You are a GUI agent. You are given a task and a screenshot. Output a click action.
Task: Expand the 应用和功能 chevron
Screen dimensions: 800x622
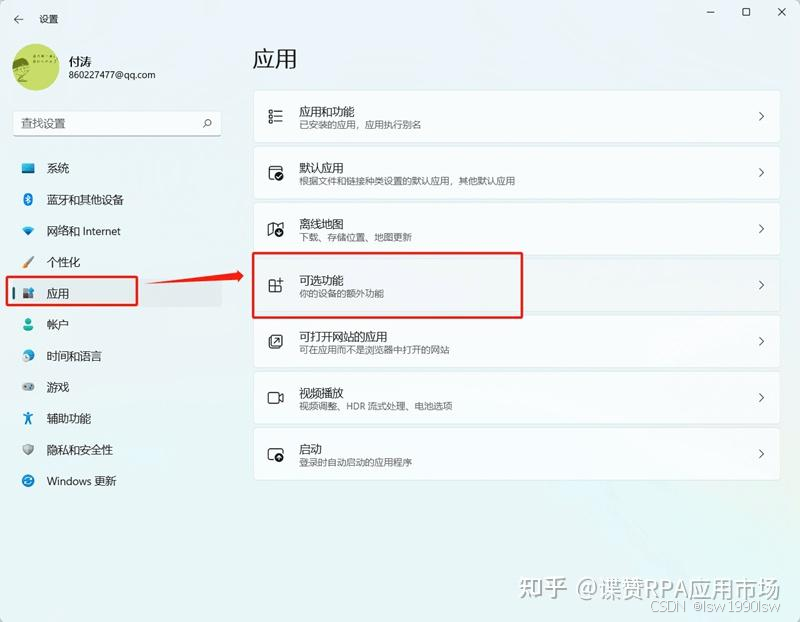point(761,116)
